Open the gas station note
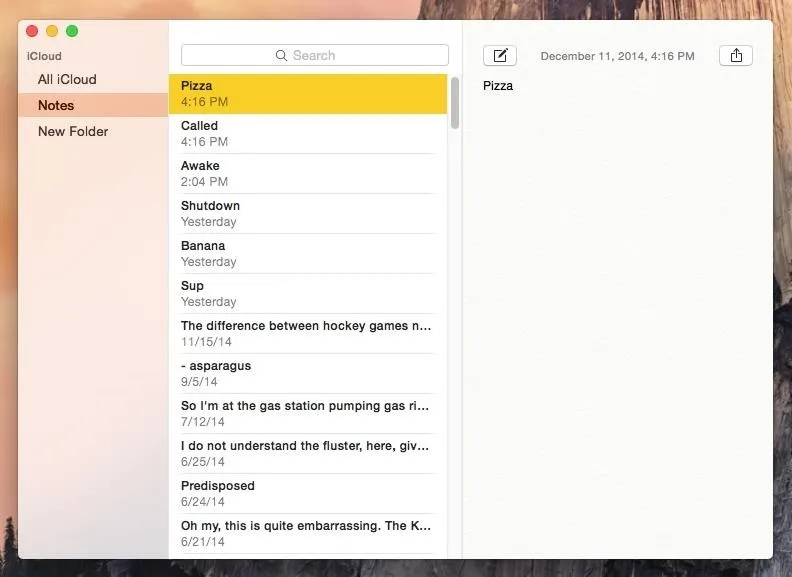This screenshot has width=792, height=577. coord(308,413)
